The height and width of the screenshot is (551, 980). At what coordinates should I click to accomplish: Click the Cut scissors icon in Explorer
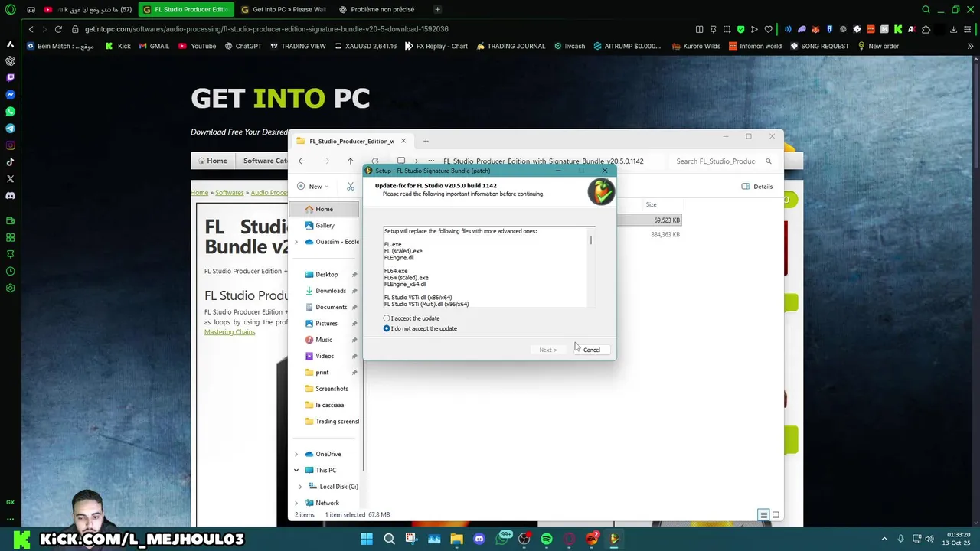351,187
